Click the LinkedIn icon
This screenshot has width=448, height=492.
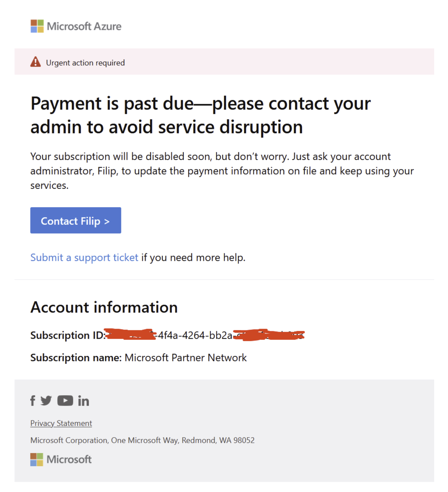(x=83, y=401)
